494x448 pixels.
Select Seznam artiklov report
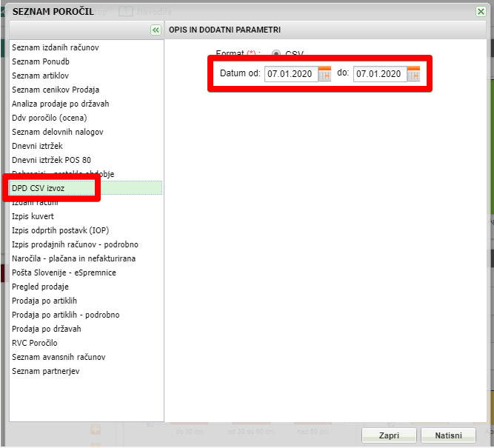pyautogui.click(x=86, y=76)
